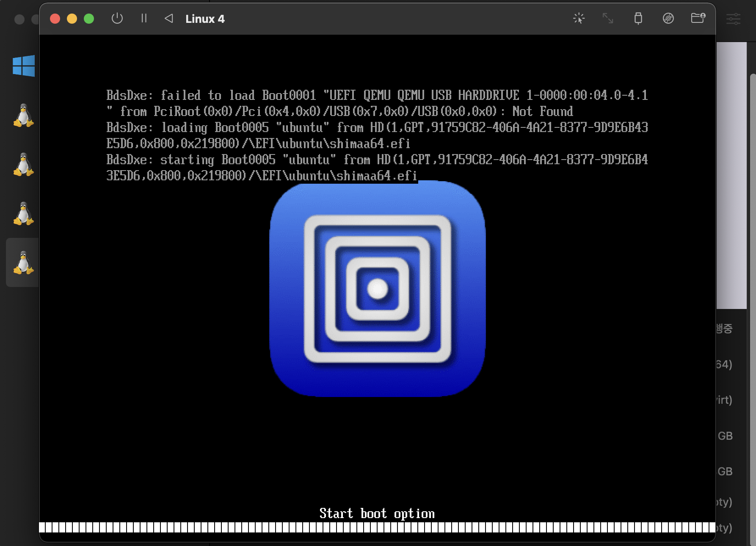Select the second penguin VM from top
Image resolution: width=756 pixels, height=546 pixels.
24,164
